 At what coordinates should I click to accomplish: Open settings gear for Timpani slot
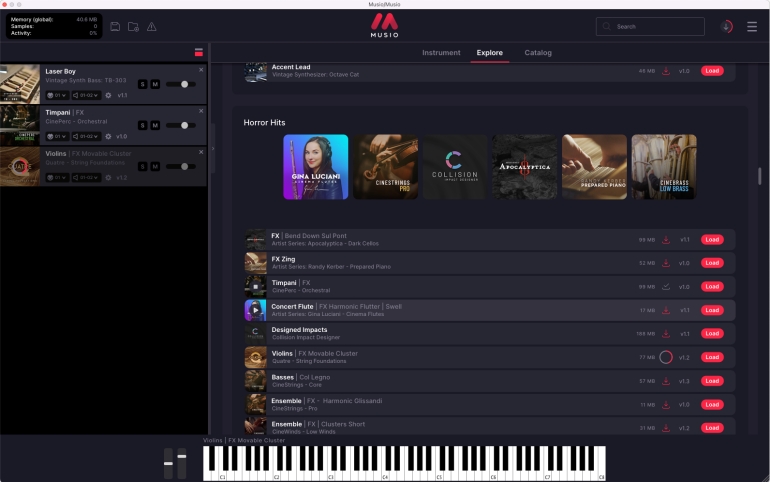(109, 136)
